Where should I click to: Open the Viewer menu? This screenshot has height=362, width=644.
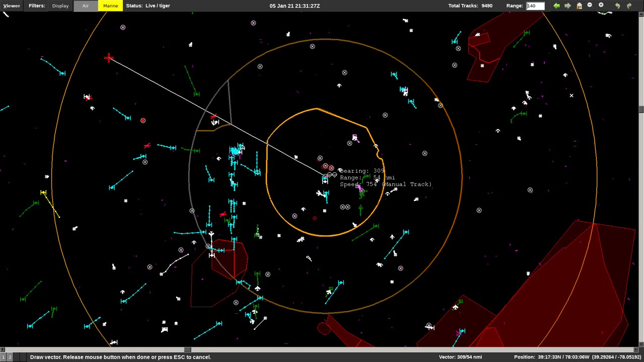tap(12, 6)
